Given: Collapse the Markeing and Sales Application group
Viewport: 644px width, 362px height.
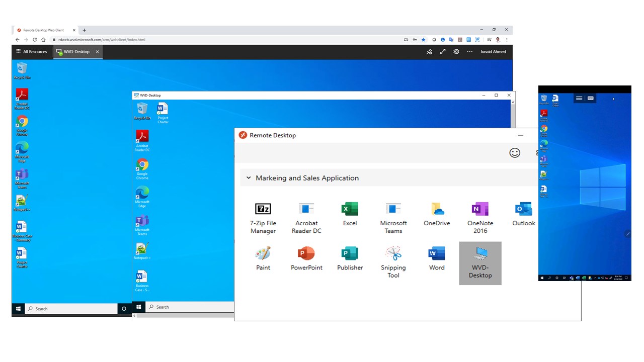Looking at the screenshot, I should coord(248,178).
